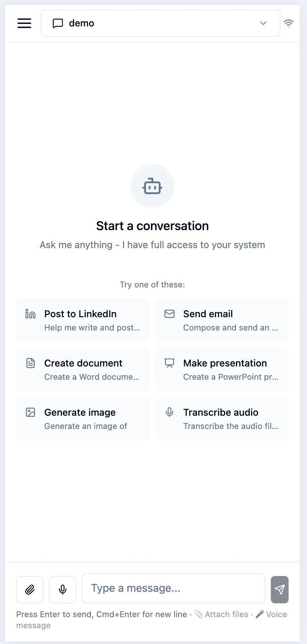The width and height of the screenshot is (307, 644).
Task: Open the hamburger navigation menu
Action: tap(24, 23)
